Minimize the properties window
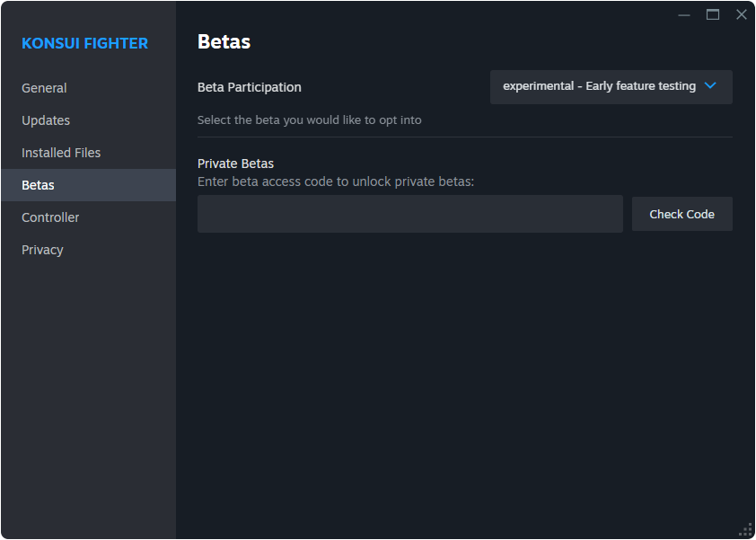The width and height of the screenshot is (756, 540). (x=684, y=14)
